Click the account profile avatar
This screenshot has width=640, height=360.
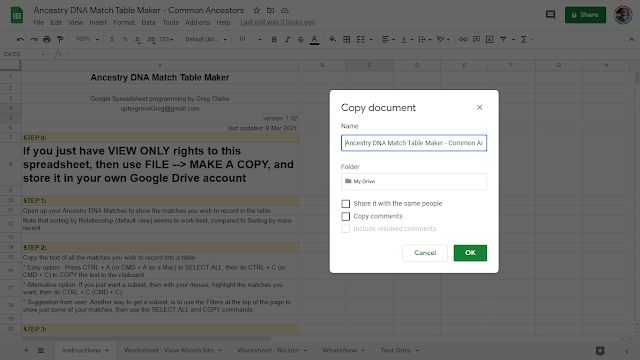(623, 15)
